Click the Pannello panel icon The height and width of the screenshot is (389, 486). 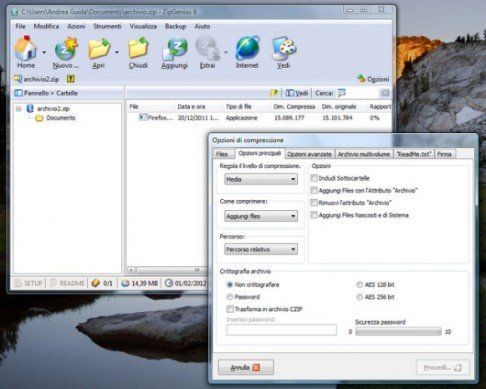tap(18, 93)
